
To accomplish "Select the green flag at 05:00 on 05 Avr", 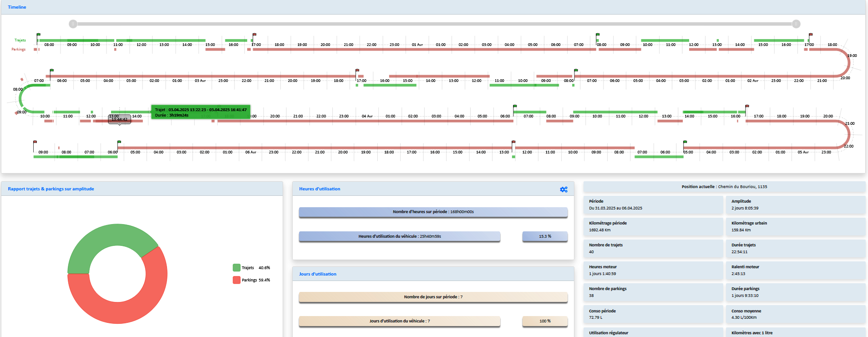I will (x=685, y=143).
